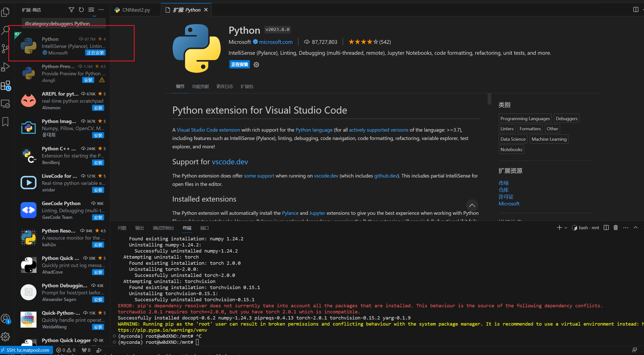Toggle editor split layout at top right
Image resolution: width=644 pixels, height=355 pixels.
pos(636,10)
